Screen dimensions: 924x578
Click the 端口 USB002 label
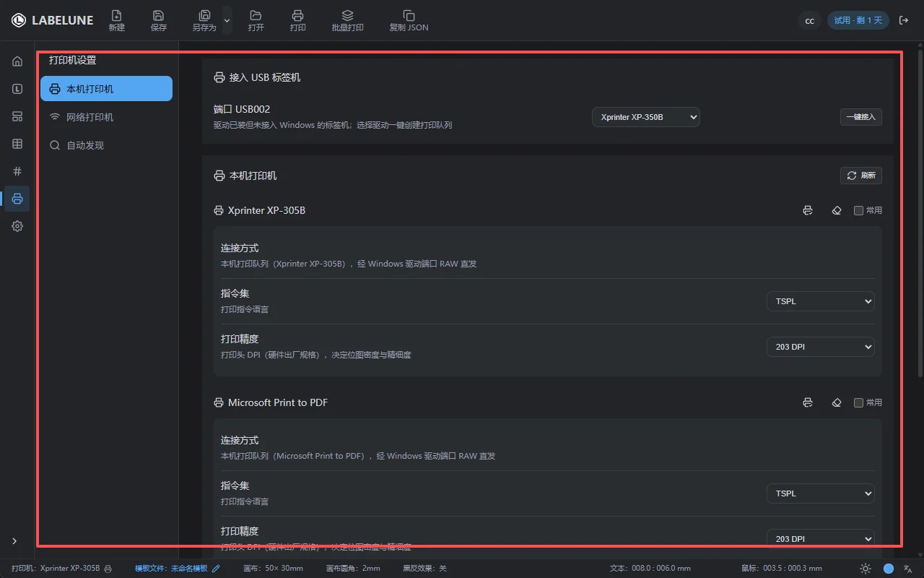click(x=242, y=110)
